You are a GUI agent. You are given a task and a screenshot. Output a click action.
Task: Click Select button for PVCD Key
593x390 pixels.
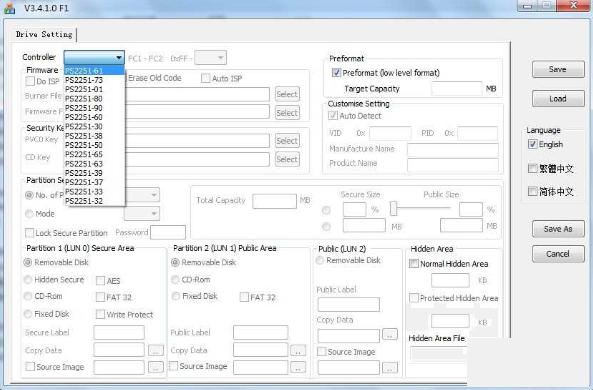click(x=287, y=141)
